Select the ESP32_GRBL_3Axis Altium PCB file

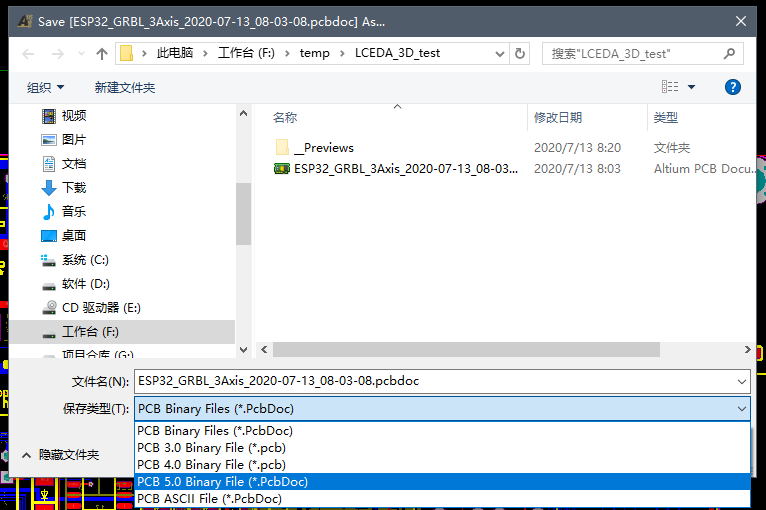(x=396, y=169)
